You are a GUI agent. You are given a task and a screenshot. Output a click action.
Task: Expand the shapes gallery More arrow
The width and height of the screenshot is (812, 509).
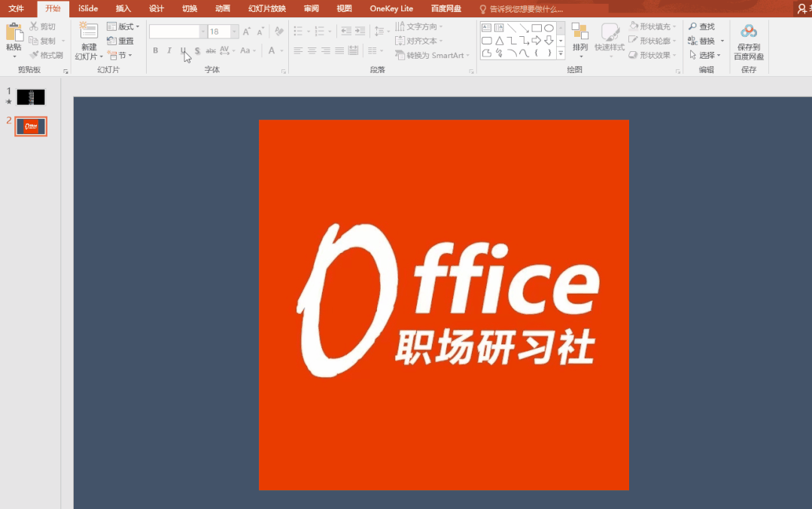561,53
